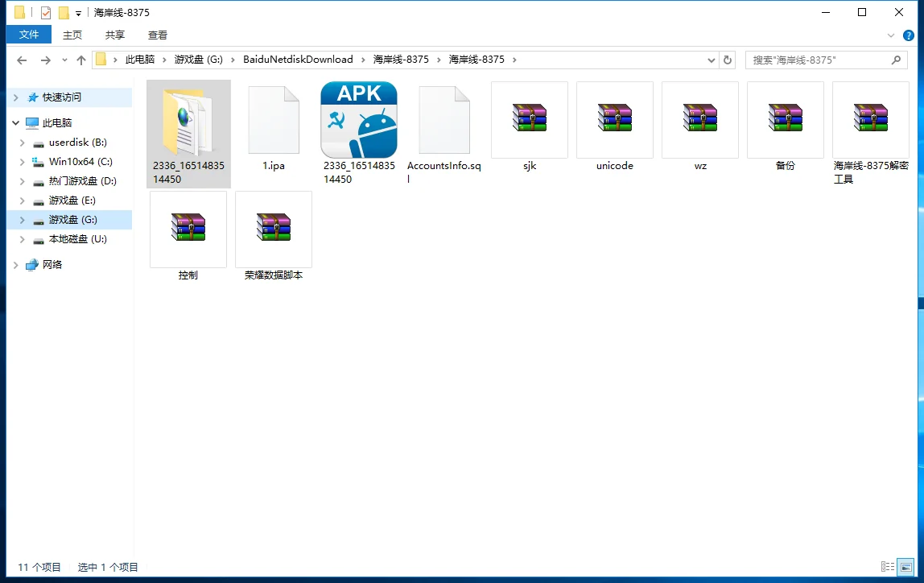Viewport: 924px width, 583px height.
Task: Select Win10x64 (C:) drive in sidebar
Action: coord(80,162)
